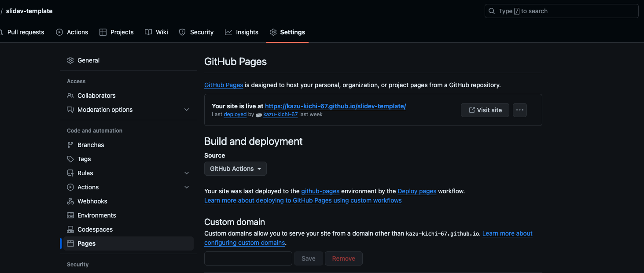
Task: Click the GitHub Pages documentation link
Action: [224, 85]
